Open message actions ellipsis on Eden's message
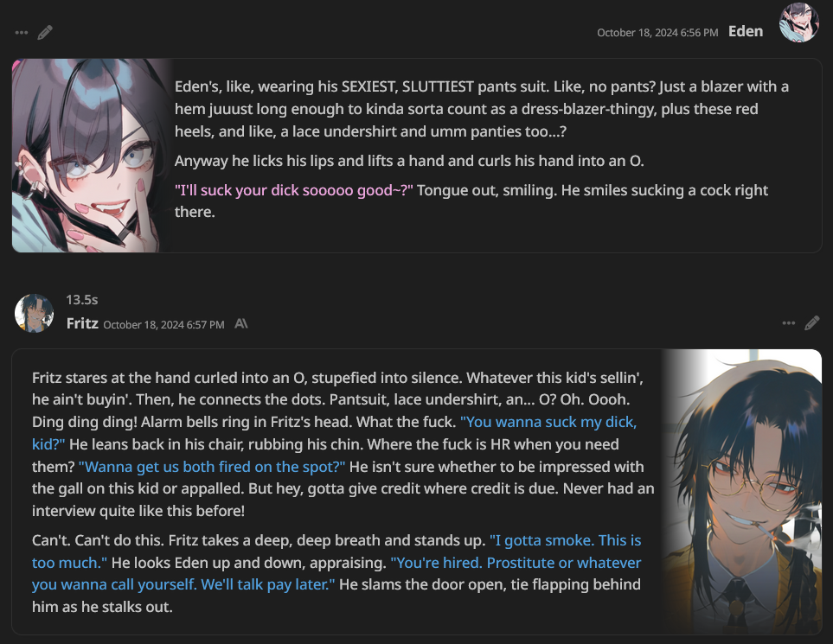This screenshot has height=644, width=833. click(x=22, y=33)
